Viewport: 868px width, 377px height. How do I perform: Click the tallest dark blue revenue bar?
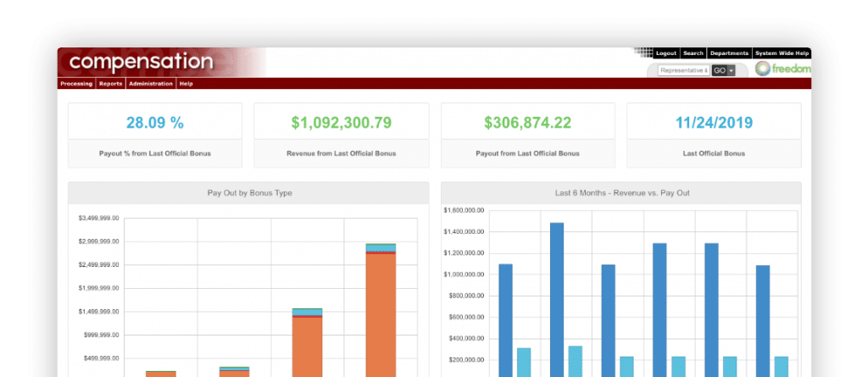557,300
